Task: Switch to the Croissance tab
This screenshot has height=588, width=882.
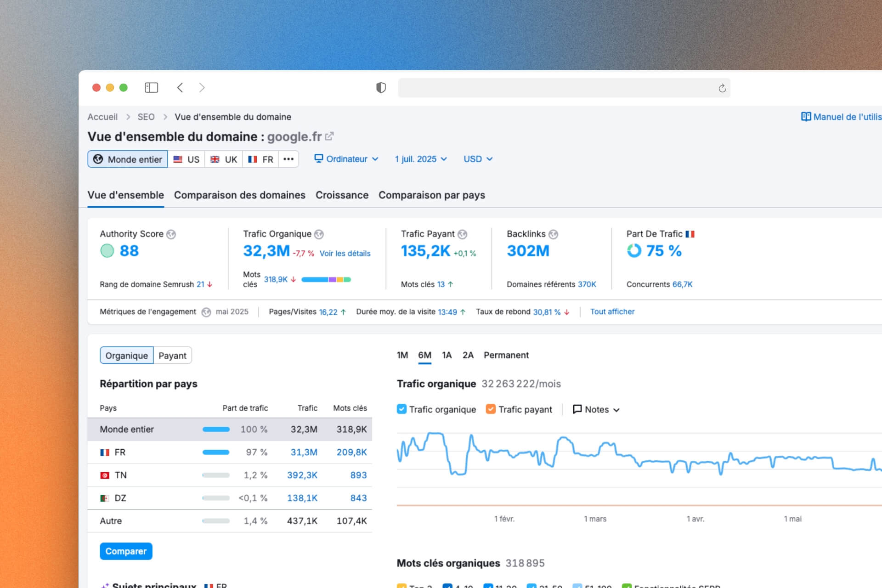Action: click(x=342, y=195)
